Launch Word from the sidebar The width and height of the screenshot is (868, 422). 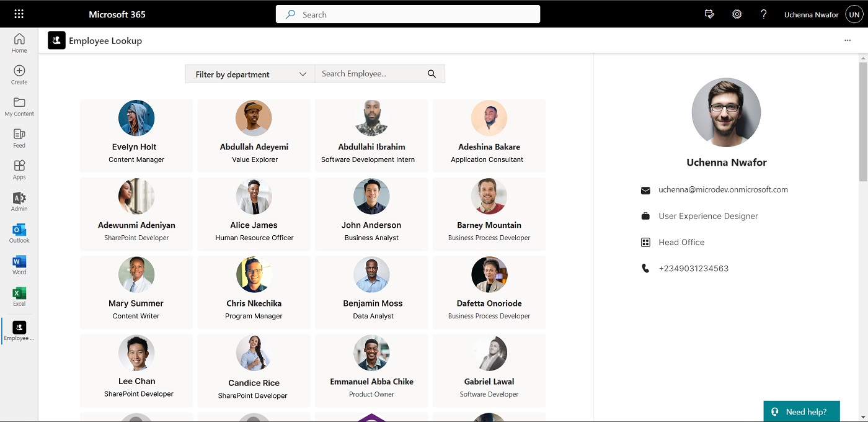click(19, 264)
